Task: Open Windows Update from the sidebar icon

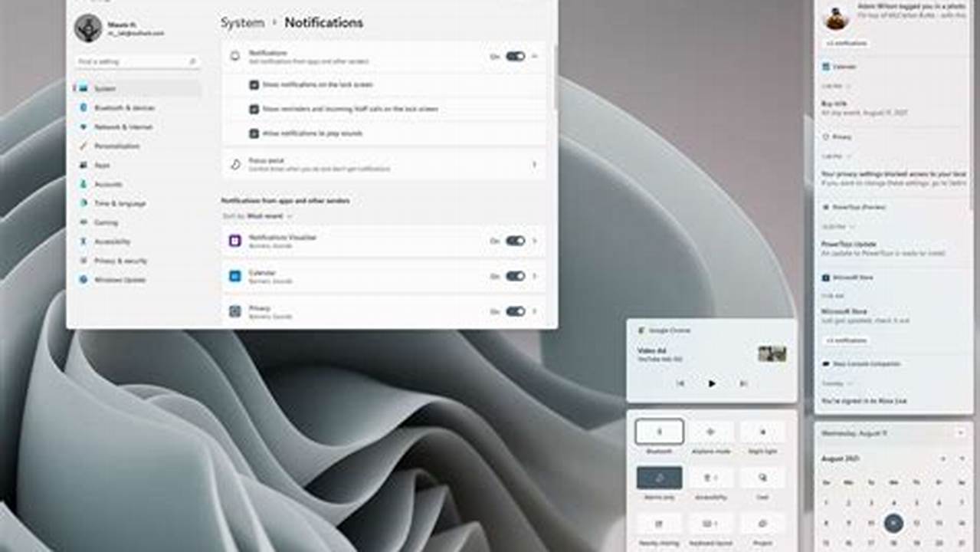Action: (84, 280)
